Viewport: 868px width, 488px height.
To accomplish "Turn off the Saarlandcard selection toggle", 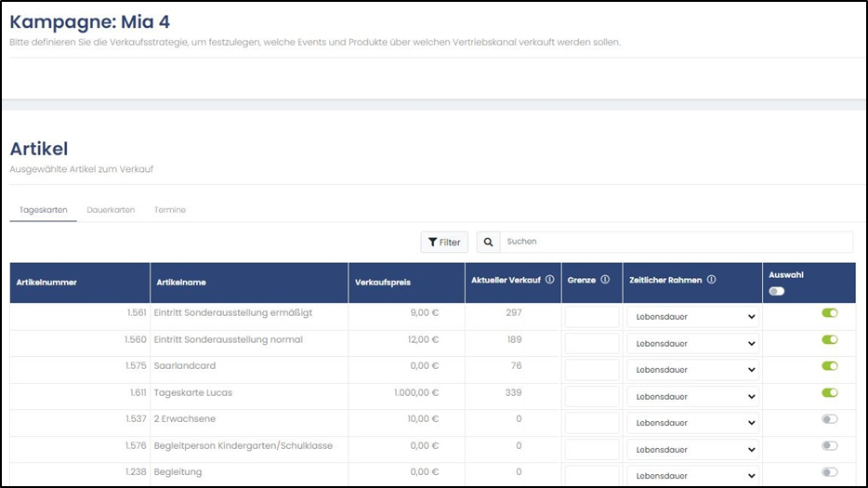I will point(830,366).
